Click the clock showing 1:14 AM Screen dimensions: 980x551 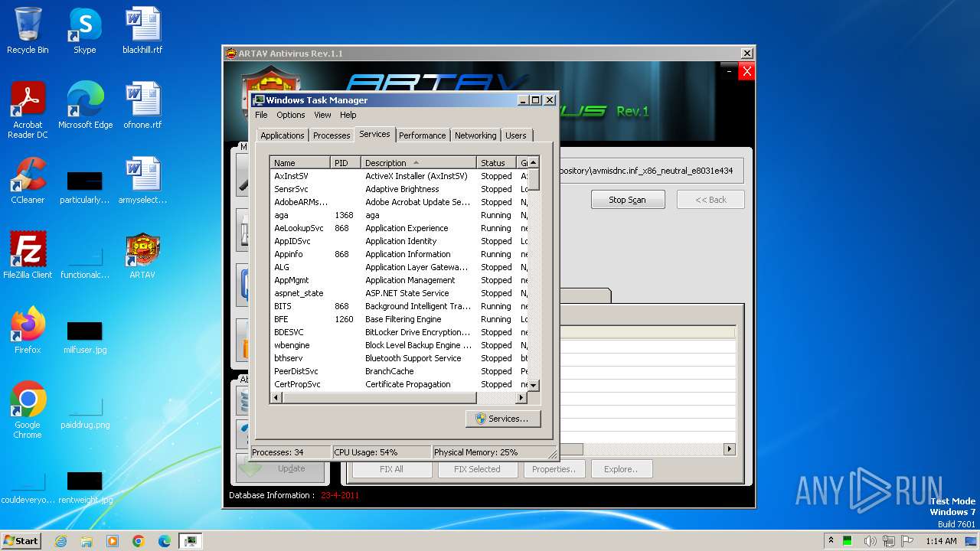point(941,541)
